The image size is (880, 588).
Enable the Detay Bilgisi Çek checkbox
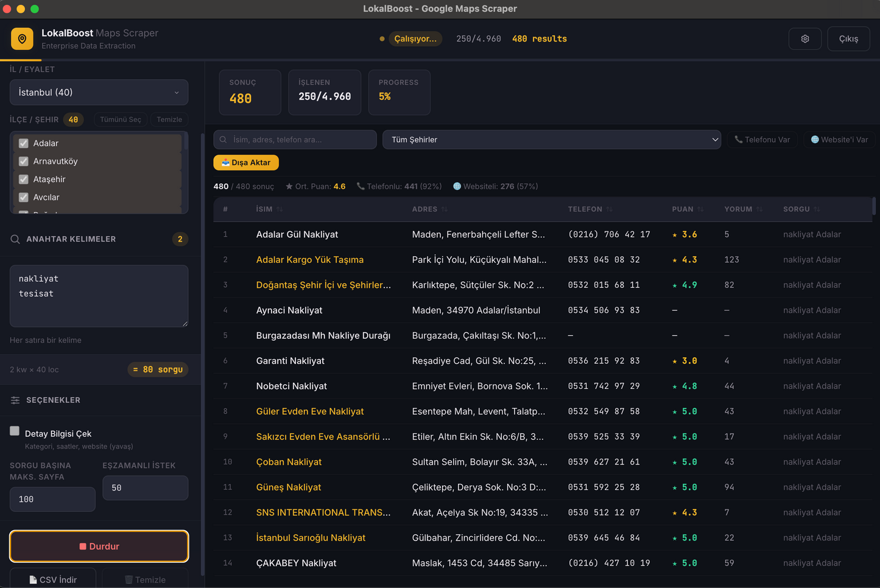(15, 431)
